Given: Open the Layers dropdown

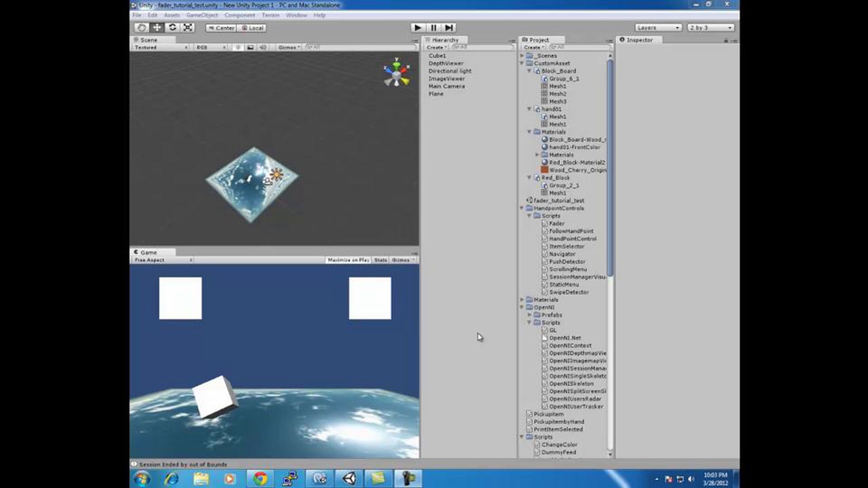Looking at the screenshot, I should (658, 27).
